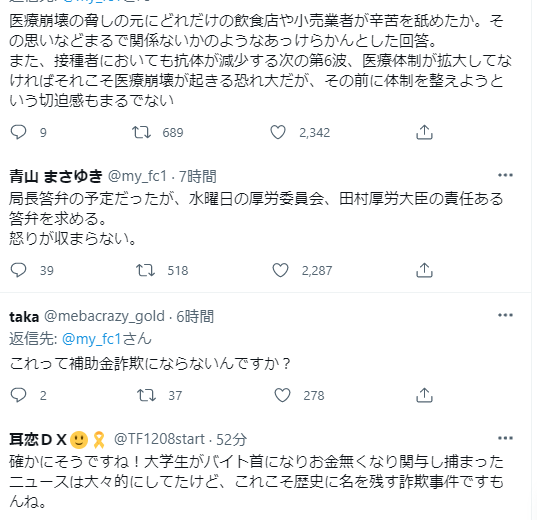Image resolution: width=537 pixels, height=520 pixels.
Task: Retweet the tweet with 518 retweets
Action: point(145,270)
